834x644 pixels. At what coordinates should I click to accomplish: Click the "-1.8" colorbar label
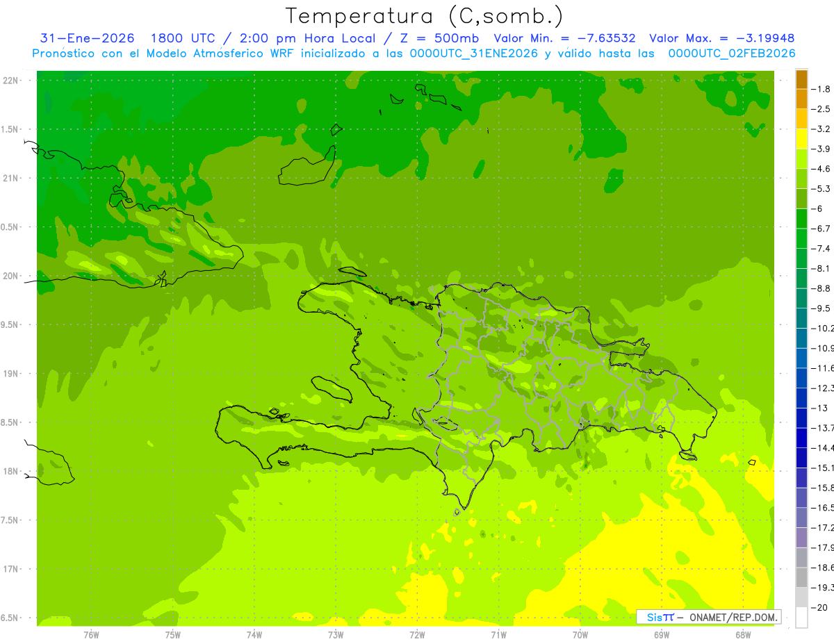click(822, 89)
